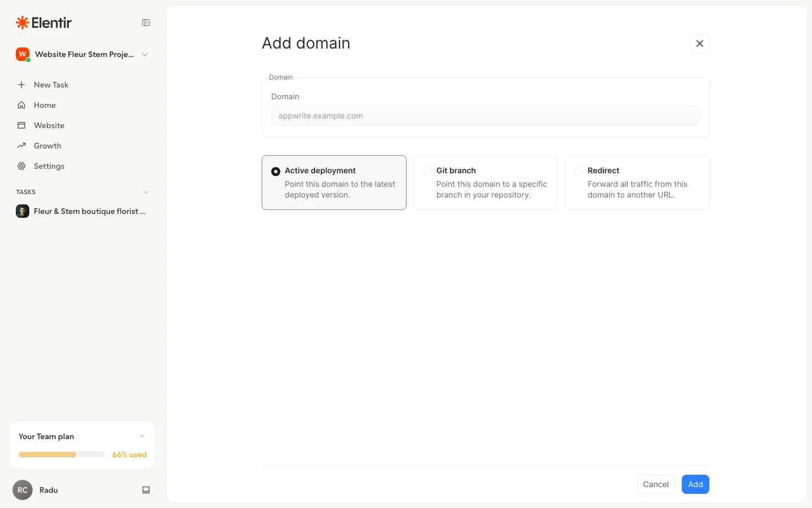Click the Elentir logo
The image size is (812, 508).
click(x=43, y=23)
